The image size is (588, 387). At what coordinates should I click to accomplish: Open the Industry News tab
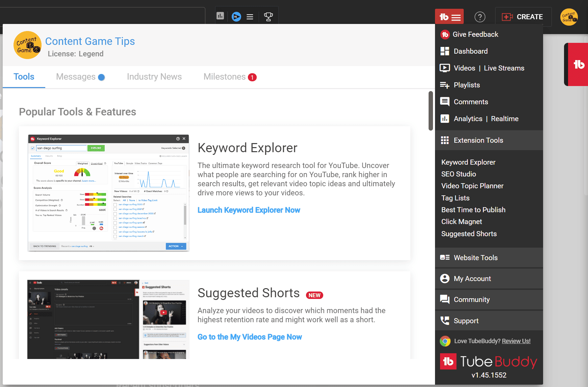[x=154, y=77]
